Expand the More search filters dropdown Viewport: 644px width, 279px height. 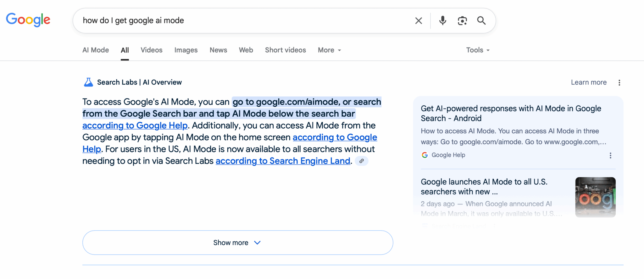click(329, 50)
